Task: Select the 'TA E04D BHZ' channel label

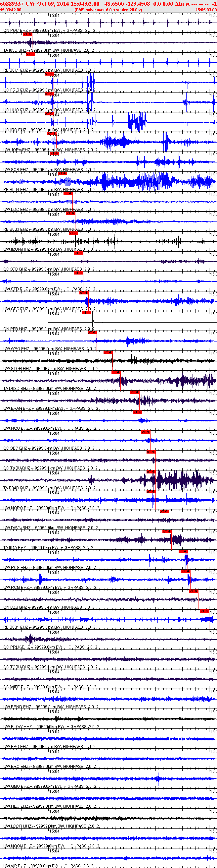Action: pyautogui.click(x=16, y=488)
